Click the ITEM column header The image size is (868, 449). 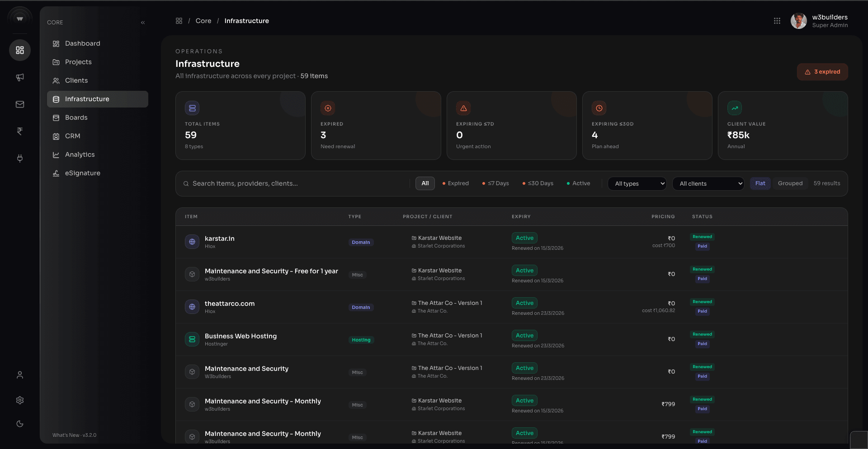(191, 217)
